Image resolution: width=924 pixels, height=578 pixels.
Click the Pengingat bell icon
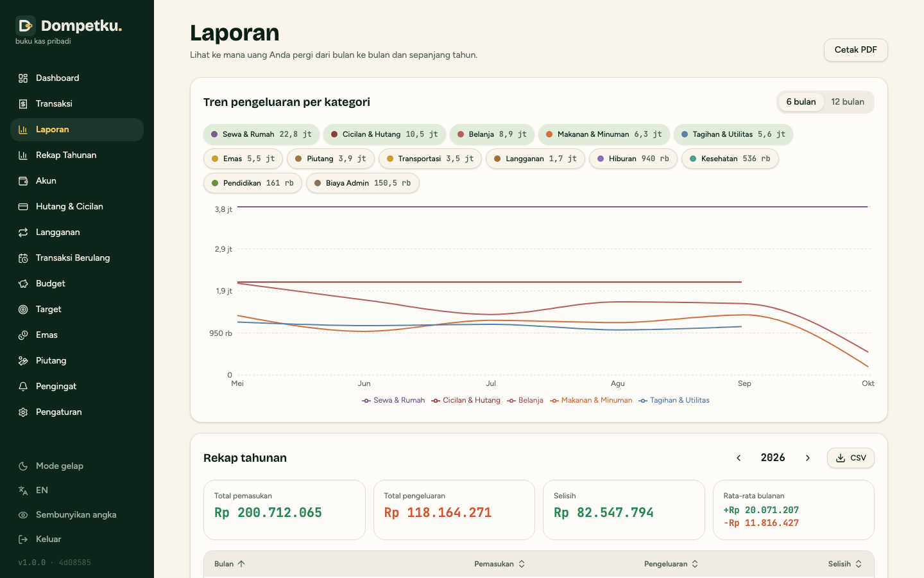tap(23, 387)
